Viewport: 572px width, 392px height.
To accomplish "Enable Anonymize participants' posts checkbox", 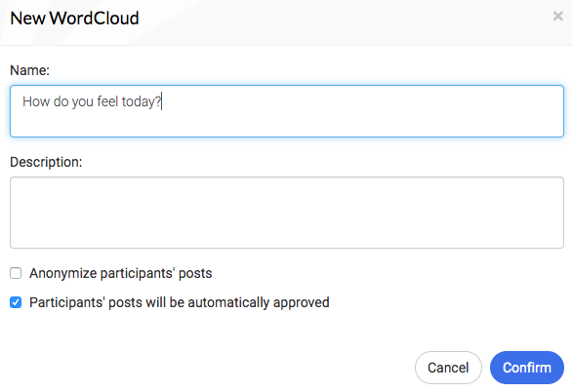I will pos(16,273).
